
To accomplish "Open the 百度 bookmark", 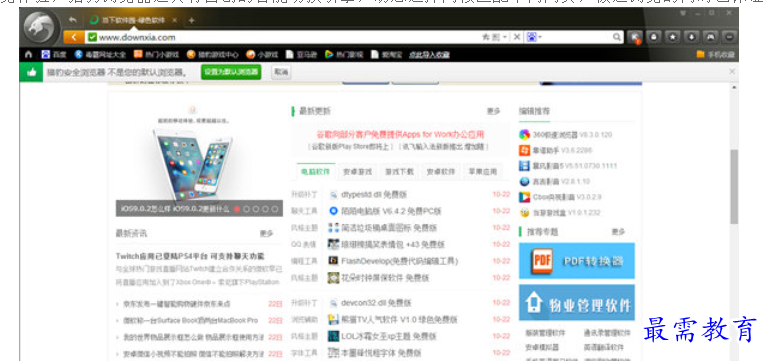I will tap(54, 54).
